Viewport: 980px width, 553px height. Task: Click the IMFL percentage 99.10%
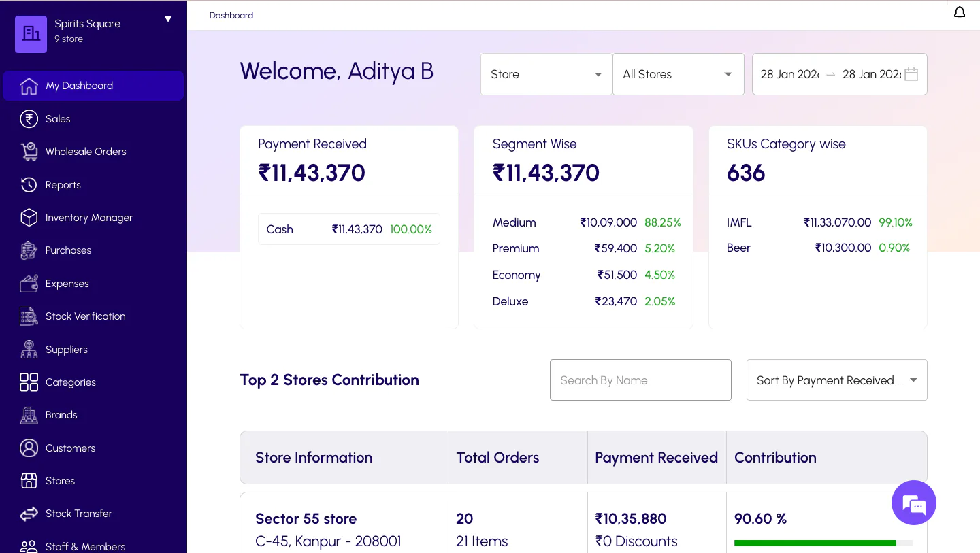click(x=896, y=222)
